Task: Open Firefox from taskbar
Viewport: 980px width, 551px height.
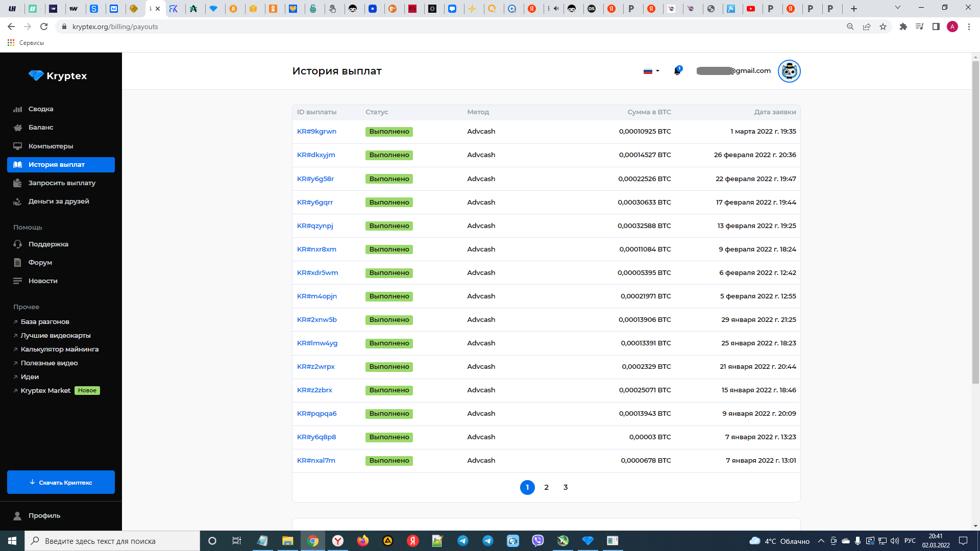Action: [x=363, y=541]
